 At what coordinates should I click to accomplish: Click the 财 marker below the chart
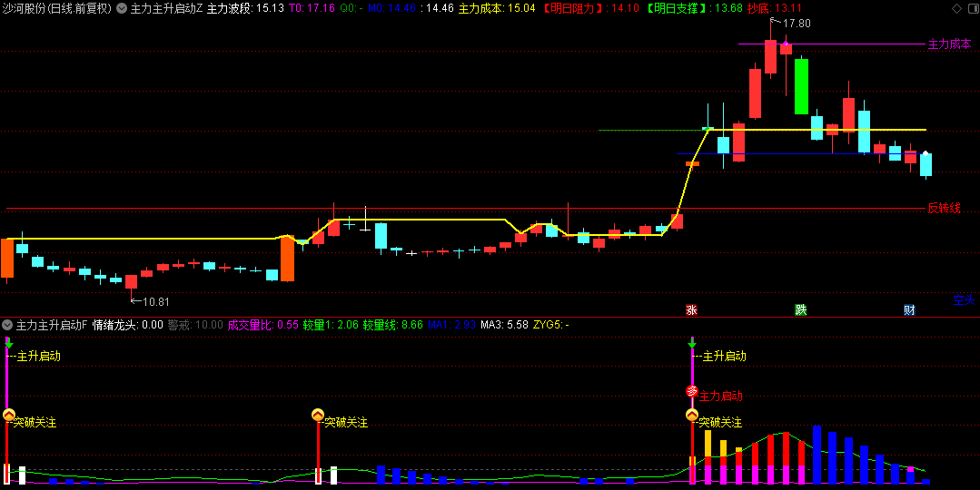coord(909,309)
